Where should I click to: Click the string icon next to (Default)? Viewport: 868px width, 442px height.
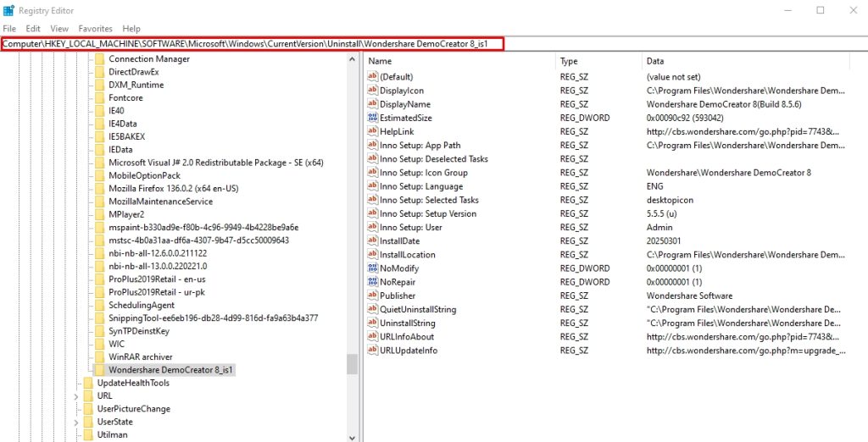coord(373,77)
